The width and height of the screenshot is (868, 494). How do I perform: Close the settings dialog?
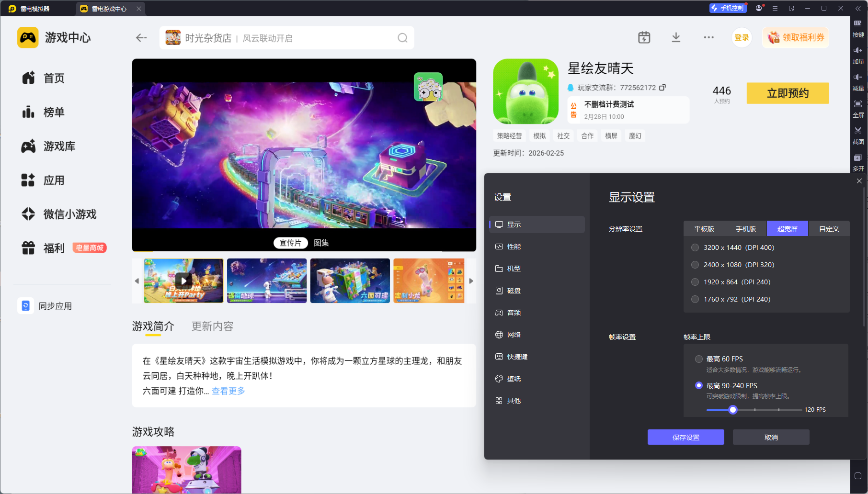[x=859, y=181]
